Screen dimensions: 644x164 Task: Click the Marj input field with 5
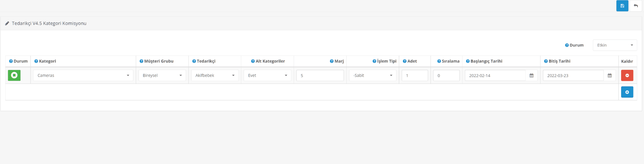pos(320,75)
